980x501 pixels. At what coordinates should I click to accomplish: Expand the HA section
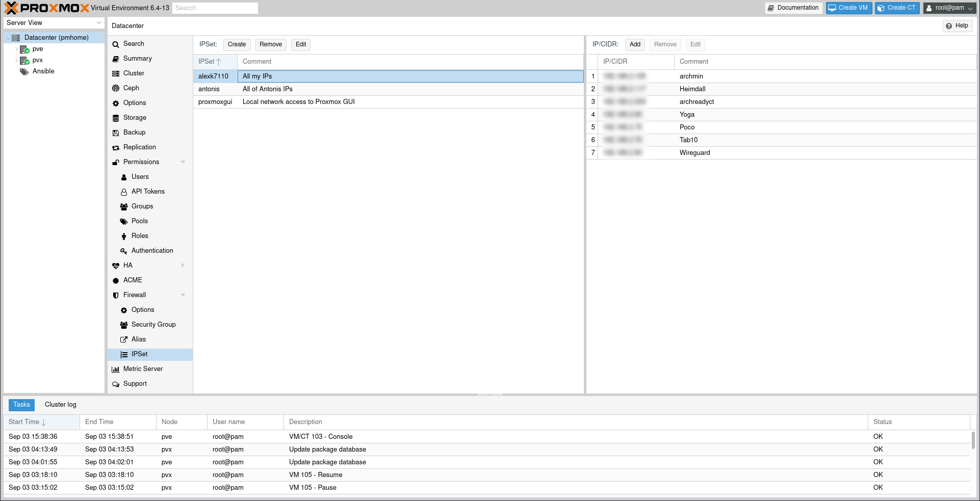(x=183, y=265)
